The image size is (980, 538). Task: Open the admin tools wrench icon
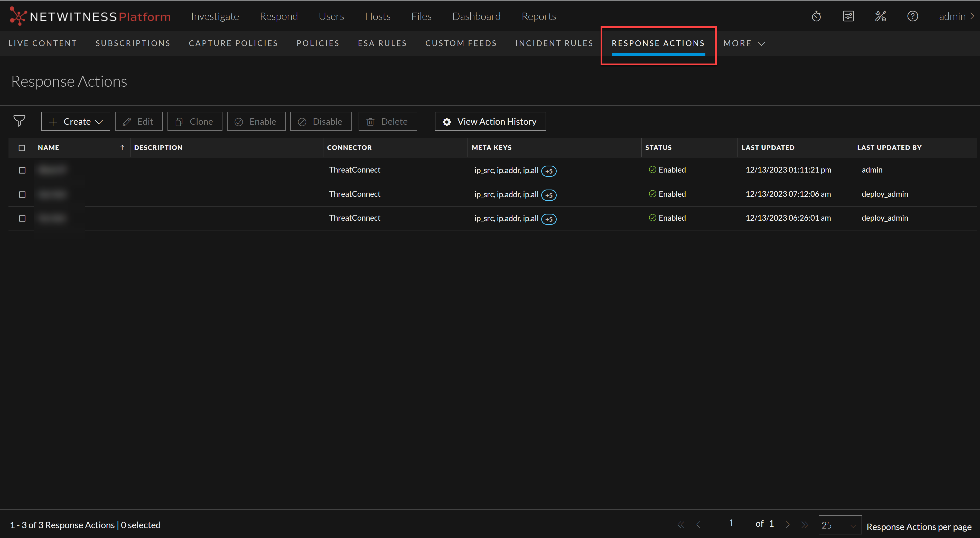880,16
